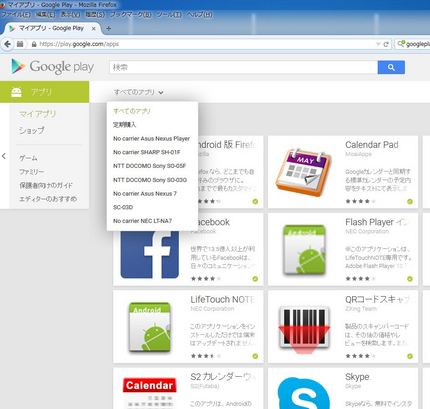Open the ブックマーク(B) menu
430x409 pixels.
point(131,14)
